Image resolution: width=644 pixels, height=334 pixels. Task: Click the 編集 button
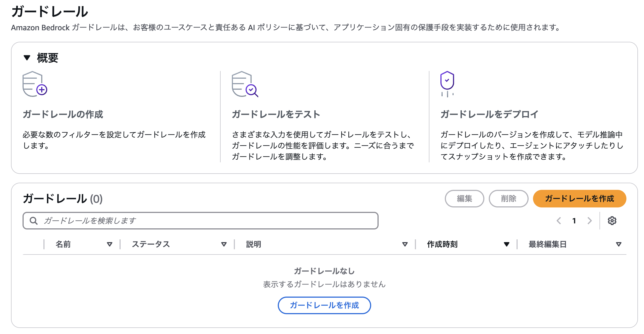pos(464,198)
